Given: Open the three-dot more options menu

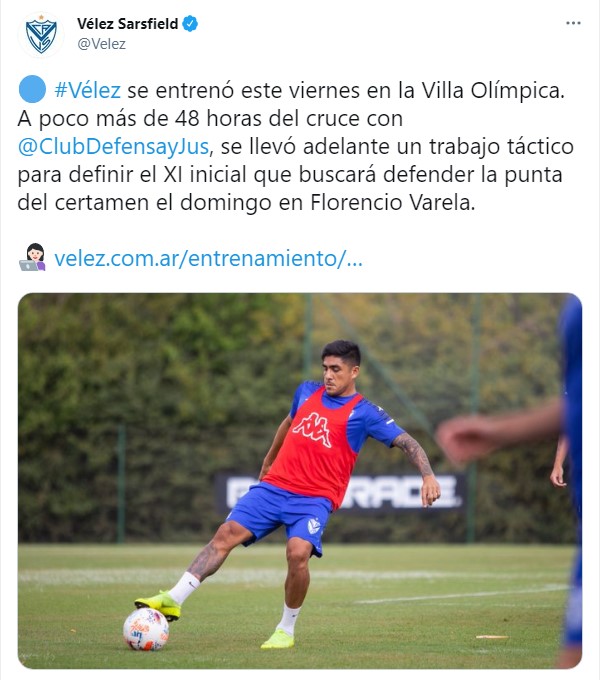Looking at the screenshot, I should click(573, 23).
